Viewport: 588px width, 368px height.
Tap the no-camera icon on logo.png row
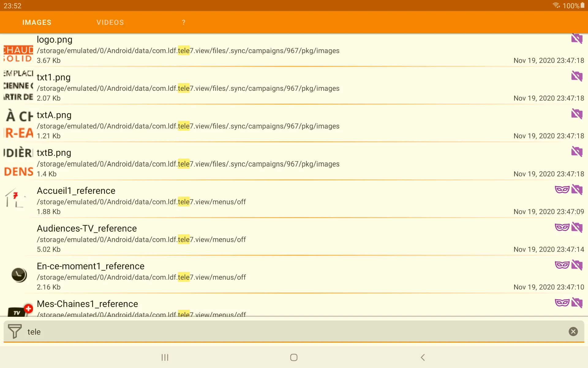point(577,39)
